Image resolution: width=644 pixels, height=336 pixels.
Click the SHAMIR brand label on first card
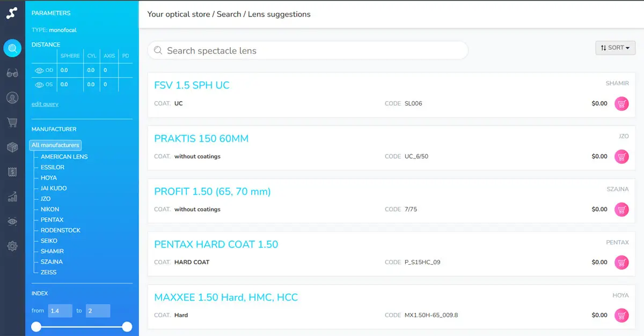pyautogui.click(x=617, y=83)
